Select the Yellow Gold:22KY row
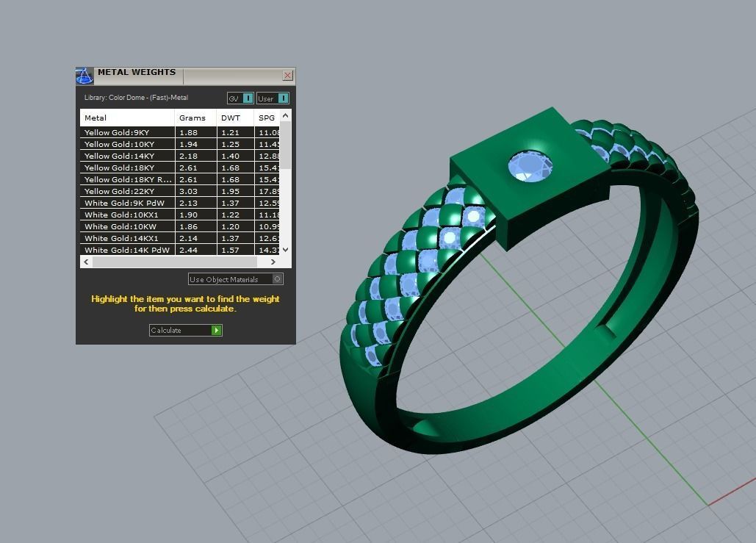 pyautogui.click(x=180, y=191)
